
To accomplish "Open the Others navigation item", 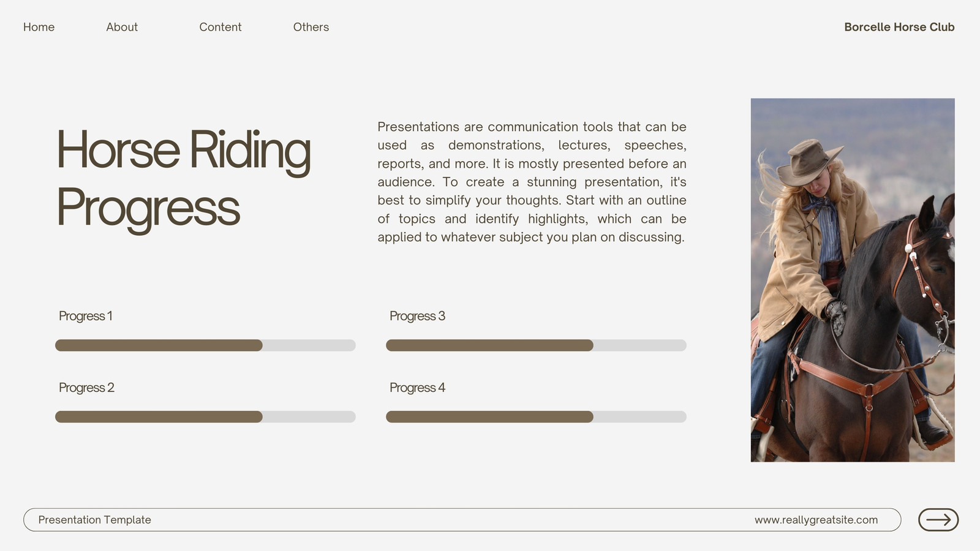I will coord(311,27).
